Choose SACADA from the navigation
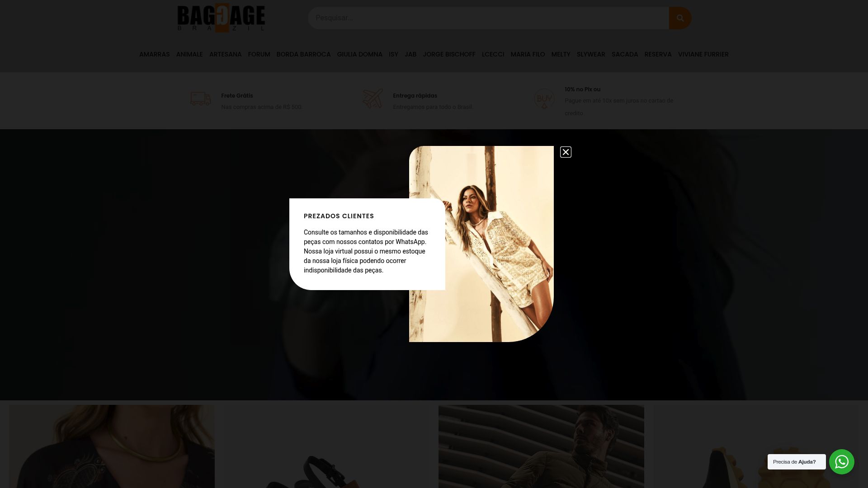The width and height of the screenshot is (868, 488). tap(625, 54)
